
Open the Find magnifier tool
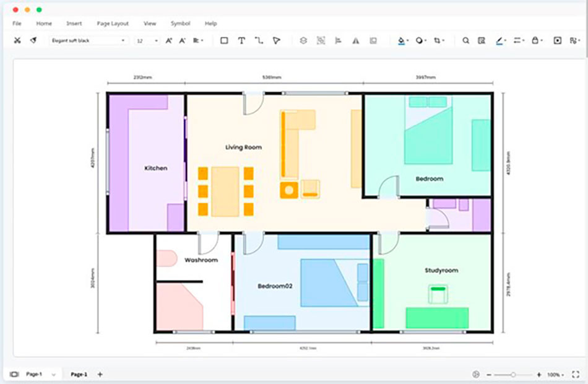point(465,40)
